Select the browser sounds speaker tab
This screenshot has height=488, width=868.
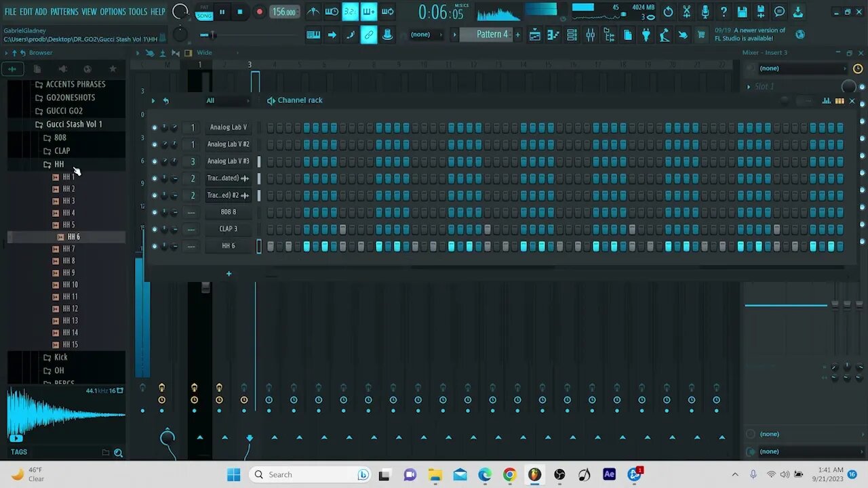pyautogui.click(x=62, y=68)
